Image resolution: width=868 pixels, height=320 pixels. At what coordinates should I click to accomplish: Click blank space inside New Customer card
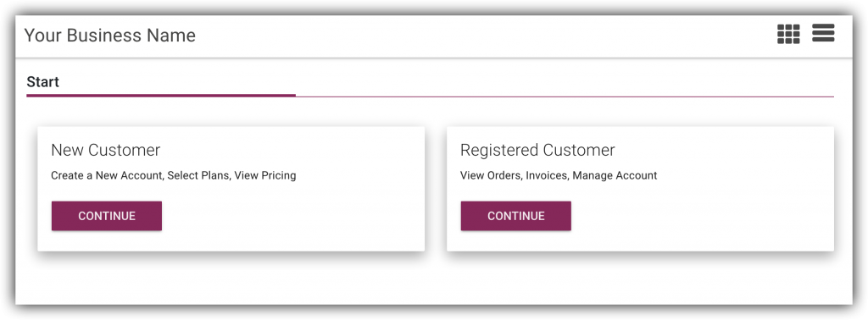click(x=310, y=216)
